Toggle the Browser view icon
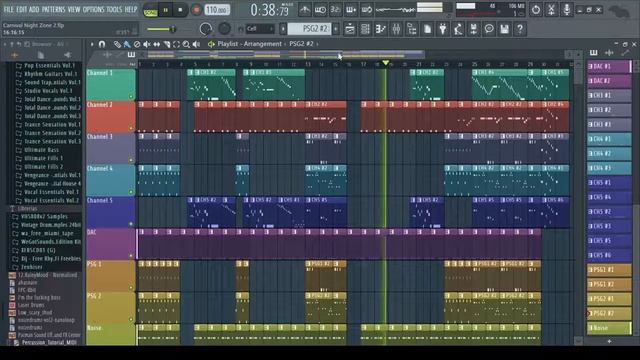Image resolution: width=640 pixels, height=360 pixels. point(412,29)
